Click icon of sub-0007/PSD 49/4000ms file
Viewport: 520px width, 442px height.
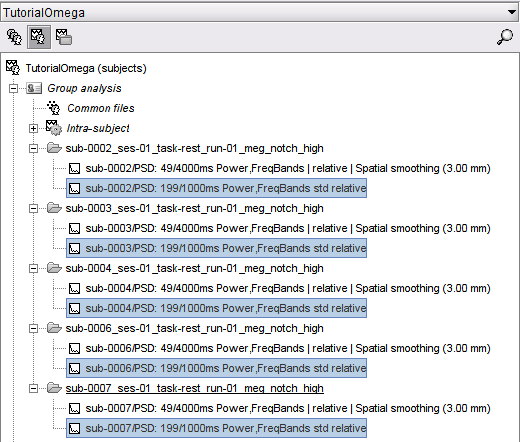[x=74, y=408]
